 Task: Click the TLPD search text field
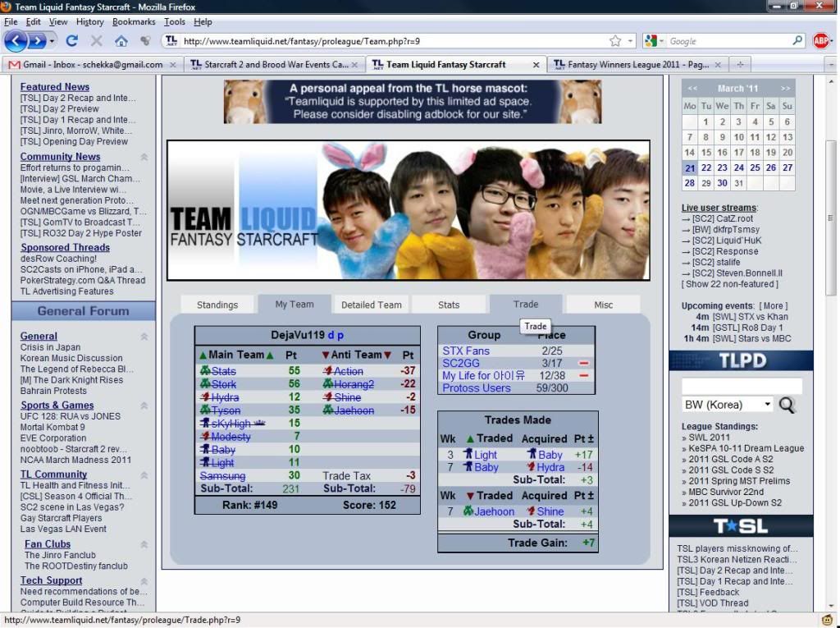pos(742,386)
